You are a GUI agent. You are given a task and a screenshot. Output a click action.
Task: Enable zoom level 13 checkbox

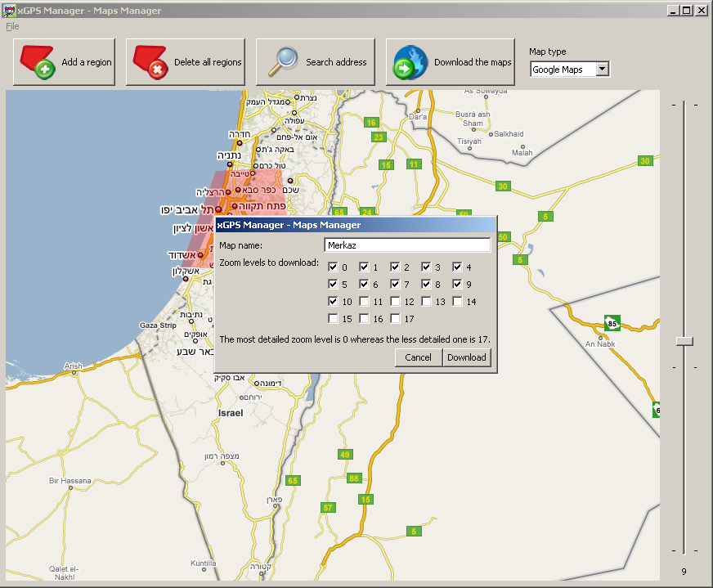pyautogui.click(x=426, y=302)
